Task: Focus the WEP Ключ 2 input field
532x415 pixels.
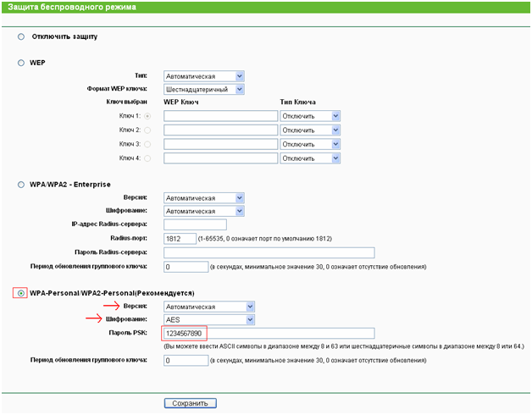Action: tap(220, 130)
